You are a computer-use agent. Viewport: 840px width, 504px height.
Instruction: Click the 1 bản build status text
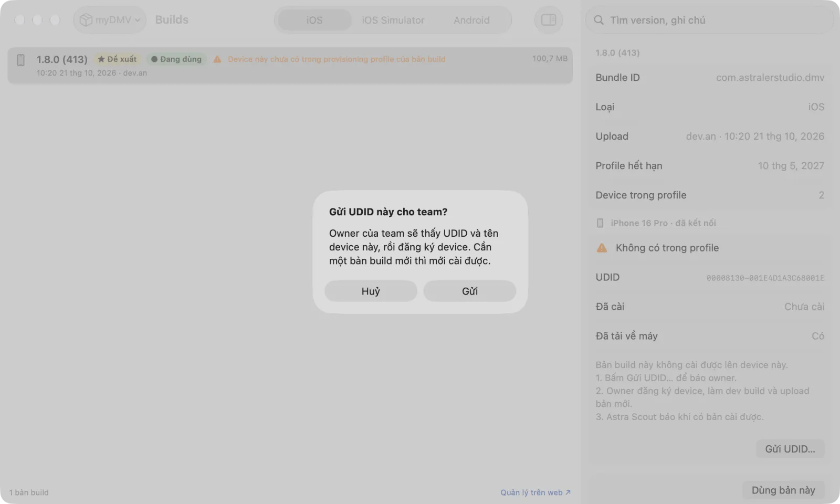click(x=29, y=492)
